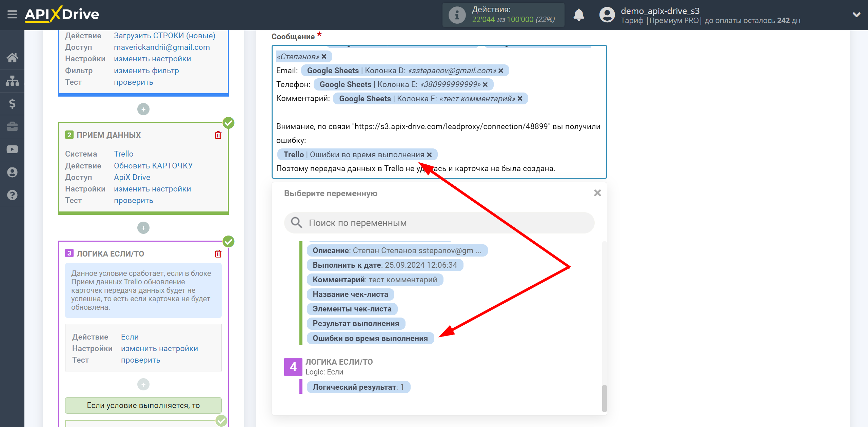868x427 pixels.
Task: Open briefcase icon in sidebar
Action: point(12,126)
